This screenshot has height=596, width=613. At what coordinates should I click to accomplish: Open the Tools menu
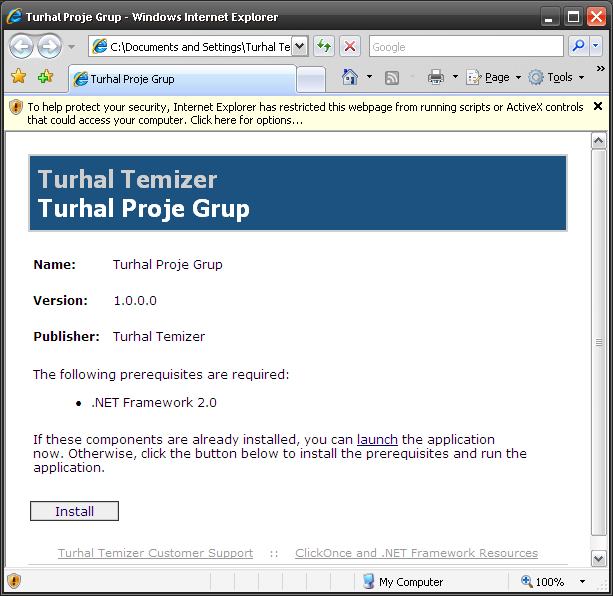click(x=556, y=77)
